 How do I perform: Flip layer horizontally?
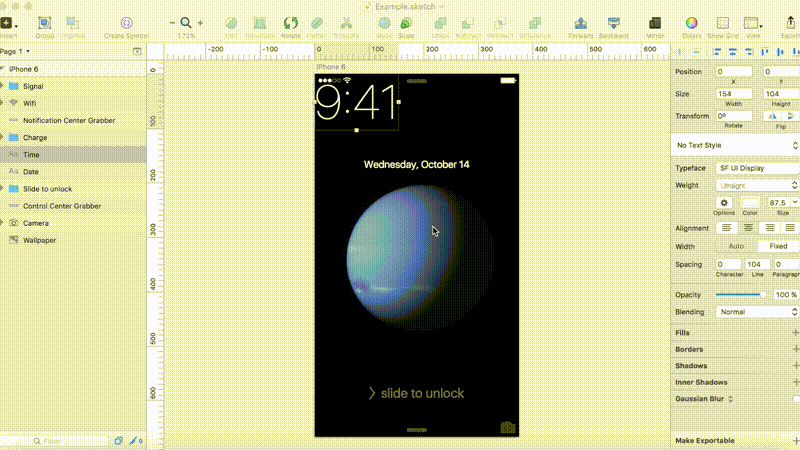click(772, 116)
